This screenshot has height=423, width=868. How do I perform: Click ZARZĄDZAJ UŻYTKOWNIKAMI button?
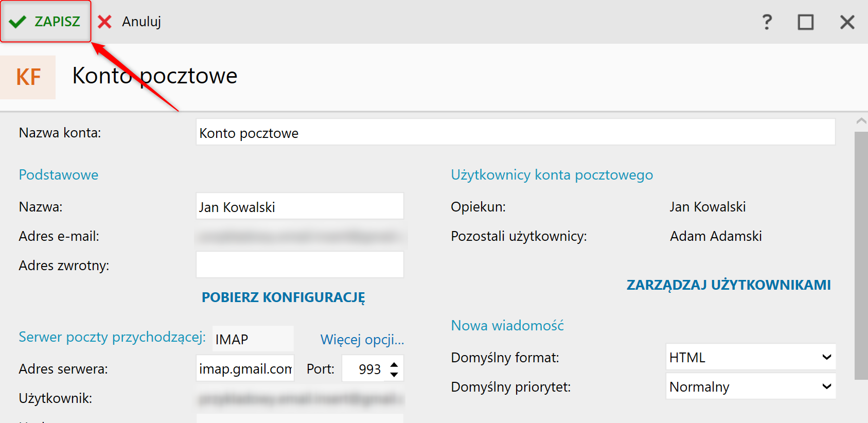(728, 285)
